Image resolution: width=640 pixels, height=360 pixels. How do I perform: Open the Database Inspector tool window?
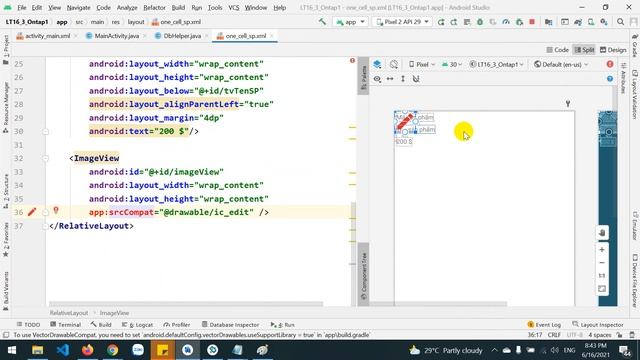pyautogui.click(x=231, y=324)
